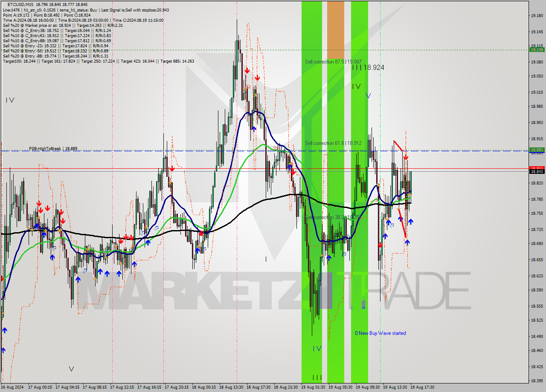Click the 18.820 price axis value
Viewport: 546px width, 392px height.
pyautogui.click(x=536, y=183)
